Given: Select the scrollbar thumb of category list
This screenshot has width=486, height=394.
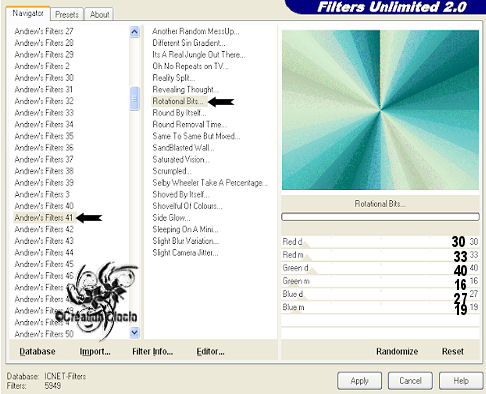Looking at the screenshot, I should [x=134, y=99].
